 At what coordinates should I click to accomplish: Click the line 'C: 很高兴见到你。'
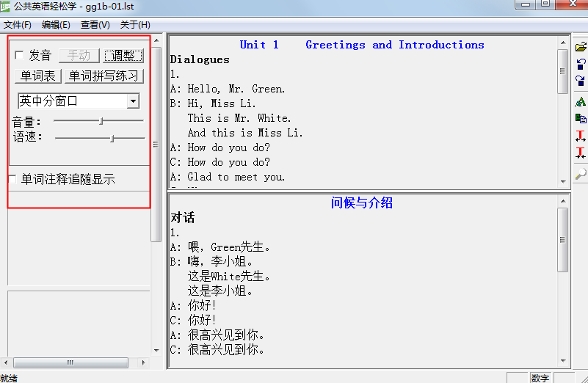217,349
